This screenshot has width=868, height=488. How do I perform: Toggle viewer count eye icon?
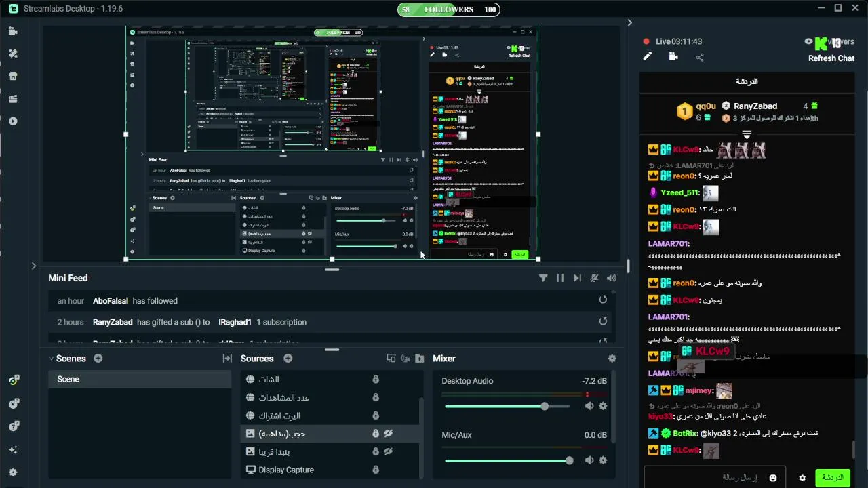pyautogui.click(x=808, y=41)
